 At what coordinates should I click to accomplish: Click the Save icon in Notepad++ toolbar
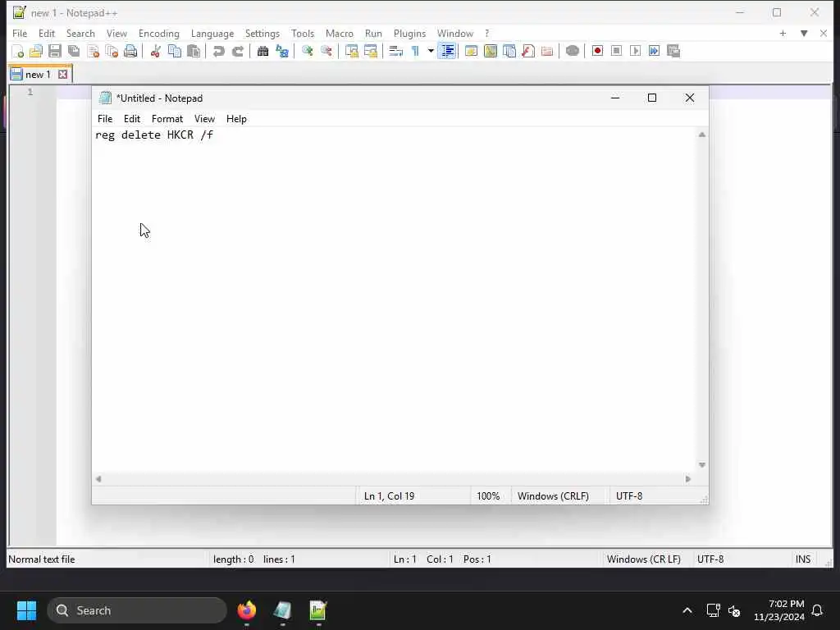click(55, 52)
